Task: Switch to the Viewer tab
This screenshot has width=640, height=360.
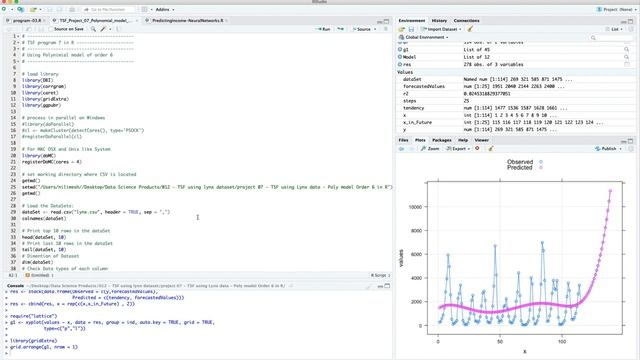Action: coord(482,140)
